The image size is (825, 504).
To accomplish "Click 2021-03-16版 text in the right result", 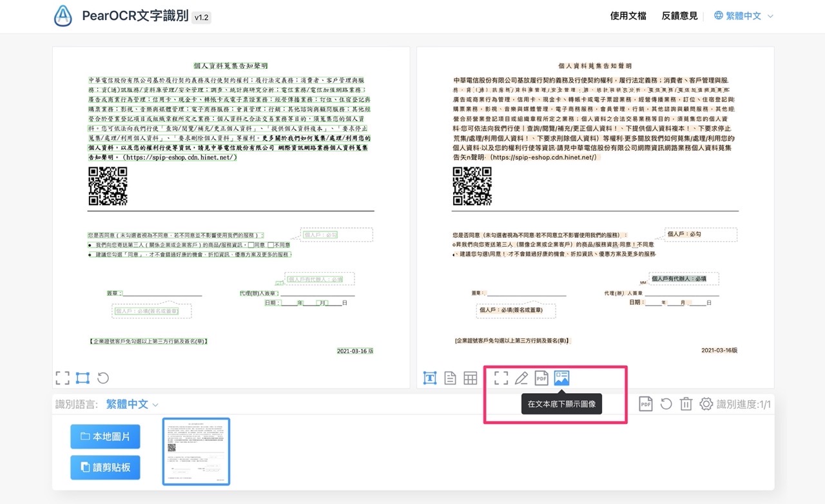I will pyautogui.click(x=719, y=350).
